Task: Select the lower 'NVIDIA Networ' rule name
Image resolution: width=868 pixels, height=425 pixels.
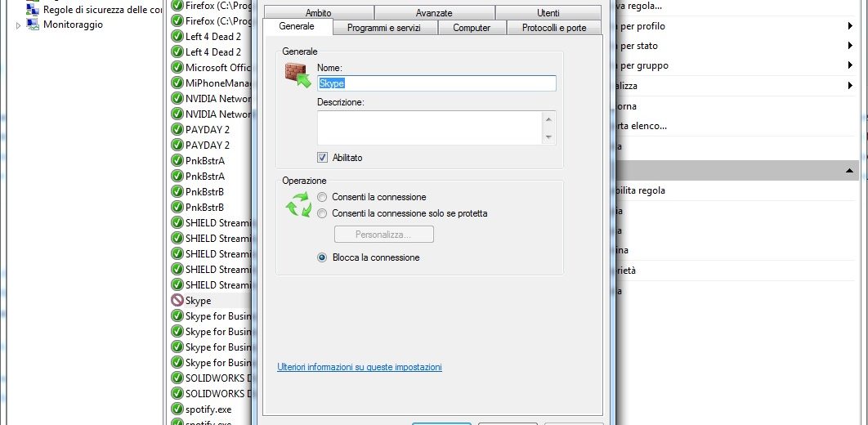Action: coord(218,114)
